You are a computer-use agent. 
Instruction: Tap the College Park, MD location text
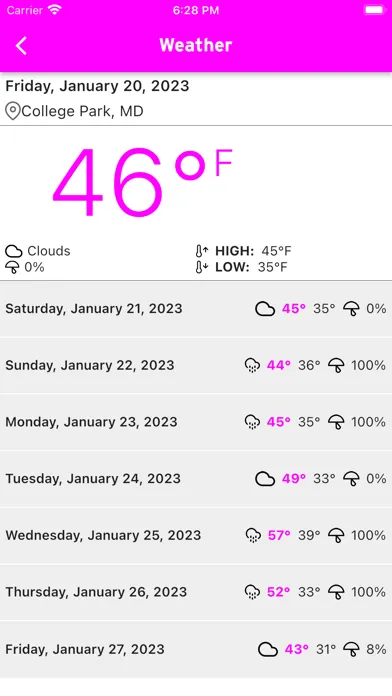82,111
